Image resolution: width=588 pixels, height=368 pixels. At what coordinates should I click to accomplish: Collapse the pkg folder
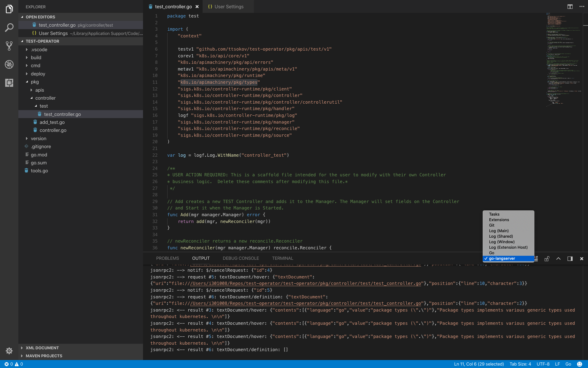tap(35, 82)
